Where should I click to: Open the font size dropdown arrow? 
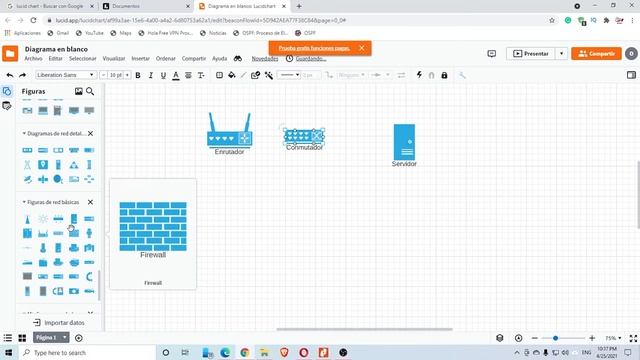pos(127,75)
